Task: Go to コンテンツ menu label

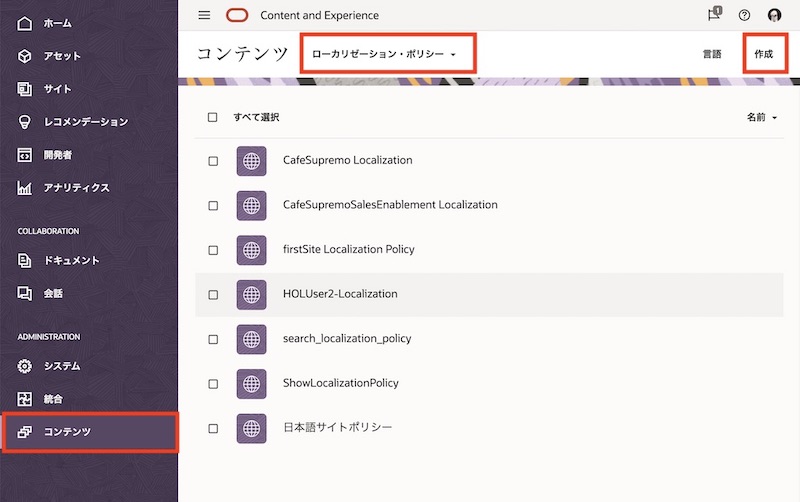Action: pyautogui.click(x=67, y=432)
